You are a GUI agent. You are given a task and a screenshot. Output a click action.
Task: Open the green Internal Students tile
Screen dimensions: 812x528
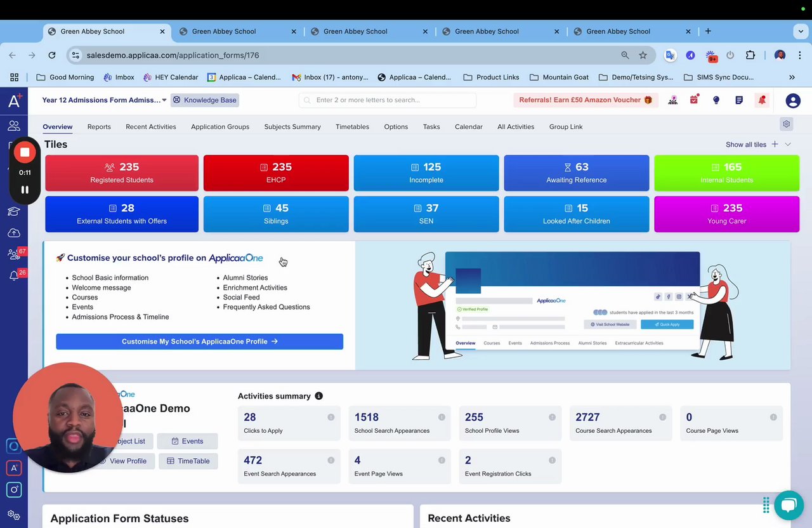(x=727, y=173)
